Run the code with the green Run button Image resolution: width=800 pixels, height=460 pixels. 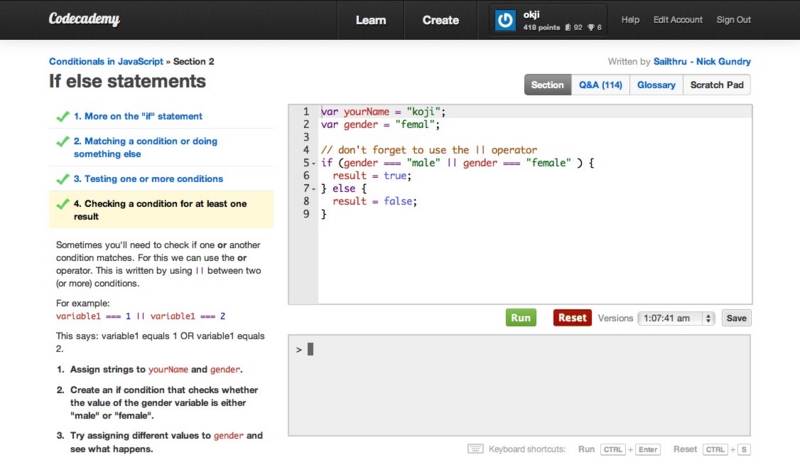pyautogui.click(x=521, y=318)
